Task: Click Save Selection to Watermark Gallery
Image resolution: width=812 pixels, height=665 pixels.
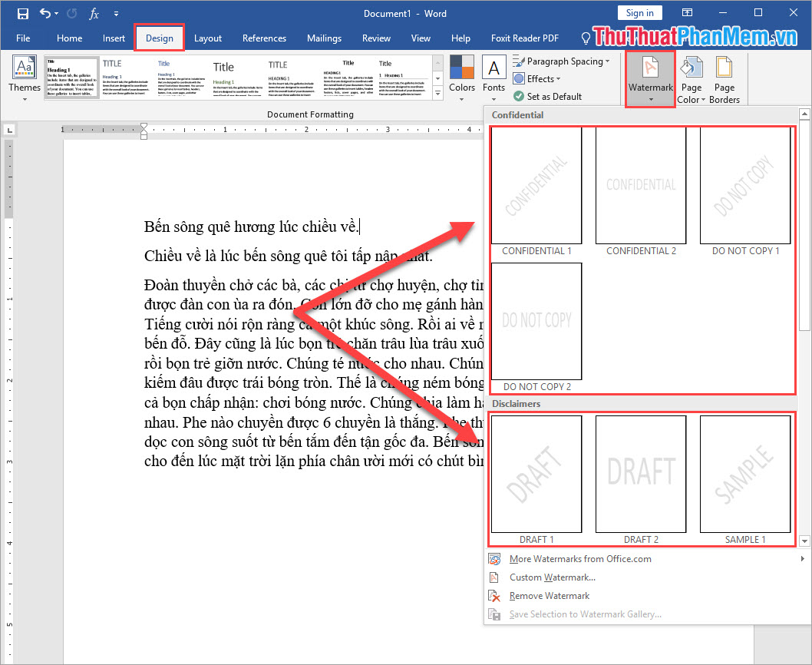Action: point(647,615)
